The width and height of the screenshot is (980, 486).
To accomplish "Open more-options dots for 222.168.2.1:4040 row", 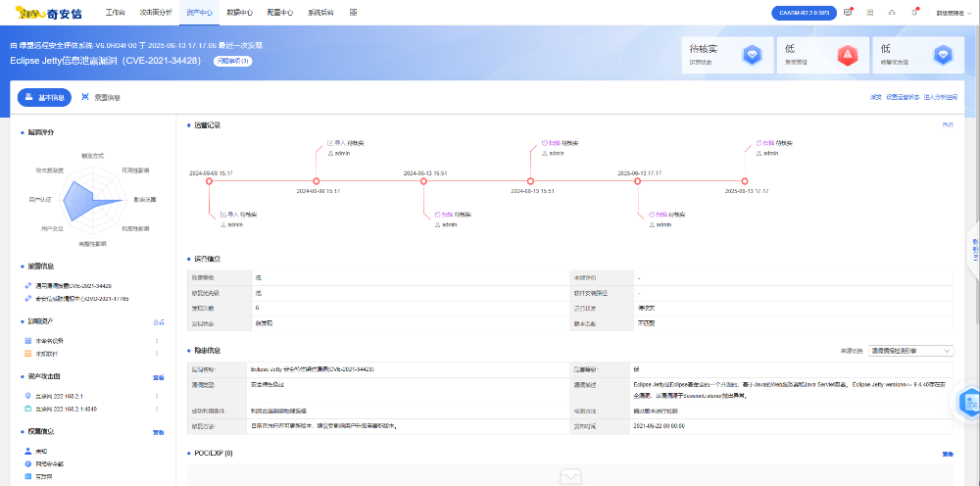I will click(157, 409).
